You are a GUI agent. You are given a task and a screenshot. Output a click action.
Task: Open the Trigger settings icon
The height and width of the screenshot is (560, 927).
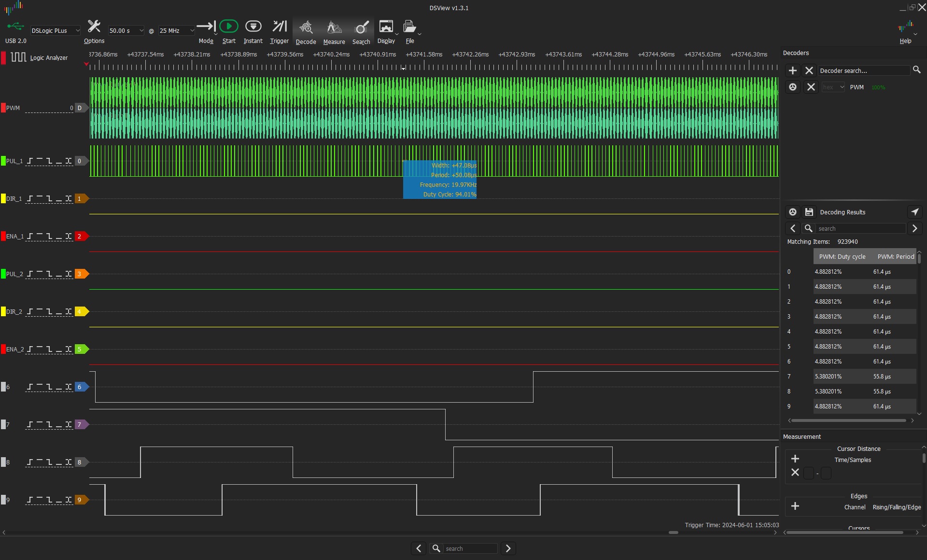280,27
